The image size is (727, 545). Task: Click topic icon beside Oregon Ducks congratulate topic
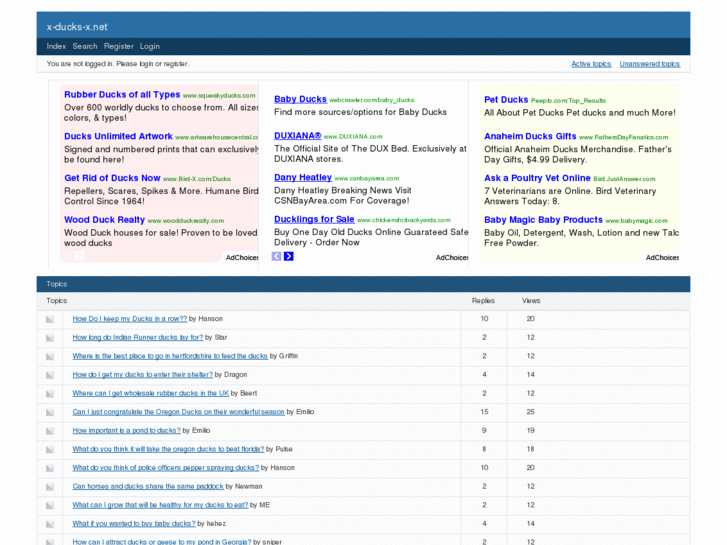coord(50,412)
